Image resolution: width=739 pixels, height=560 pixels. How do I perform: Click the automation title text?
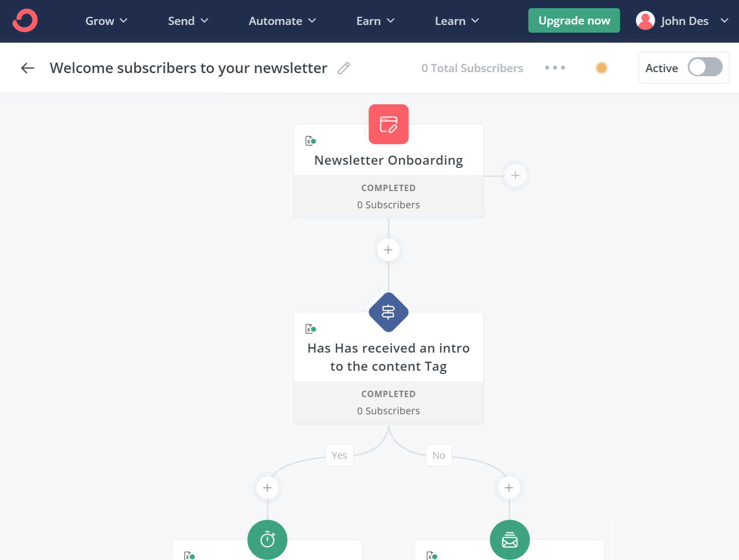click(188, 68)
